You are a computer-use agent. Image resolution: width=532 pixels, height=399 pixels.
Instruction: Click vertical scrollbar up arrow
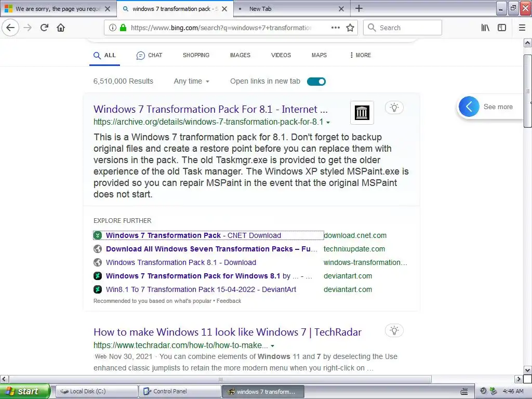tap(527, 43)
